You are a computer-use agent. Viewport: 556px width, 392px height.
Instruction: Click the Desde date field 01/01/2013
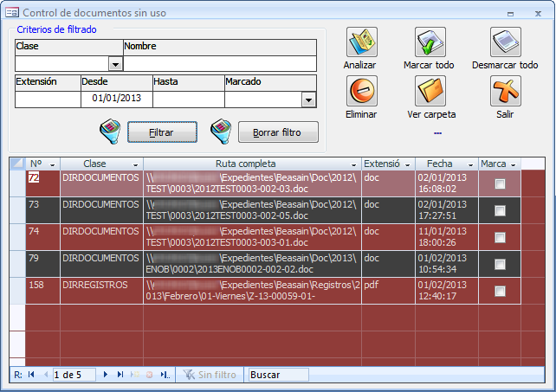[x=117, y=100]
